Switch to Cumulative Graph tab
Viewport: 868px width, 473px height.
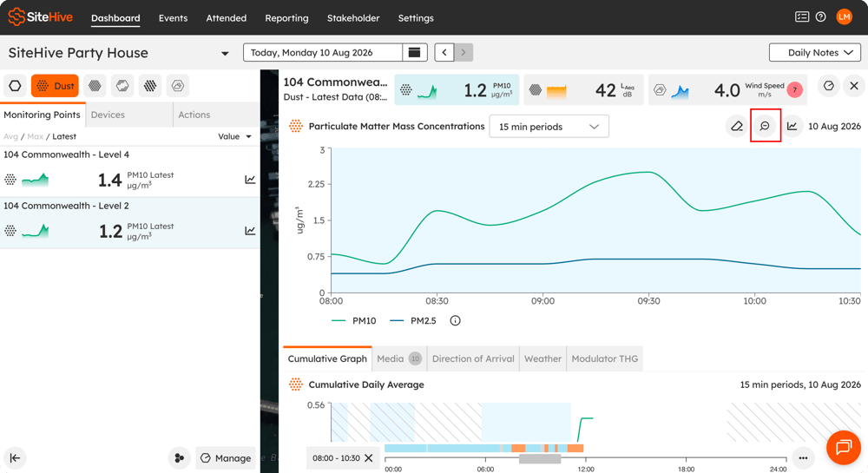click(327, 358)
